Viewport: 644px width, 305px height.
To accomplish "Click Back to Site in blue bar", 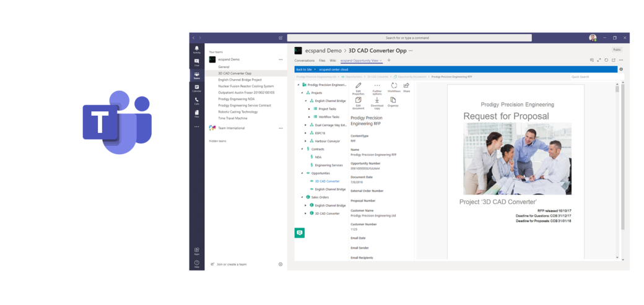I will point(304,69).
